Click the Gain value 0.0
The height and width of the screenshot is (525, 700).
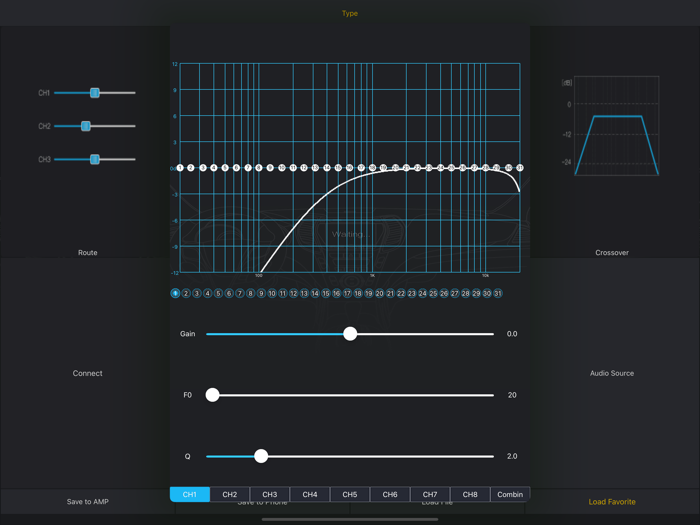pos(512,333)
